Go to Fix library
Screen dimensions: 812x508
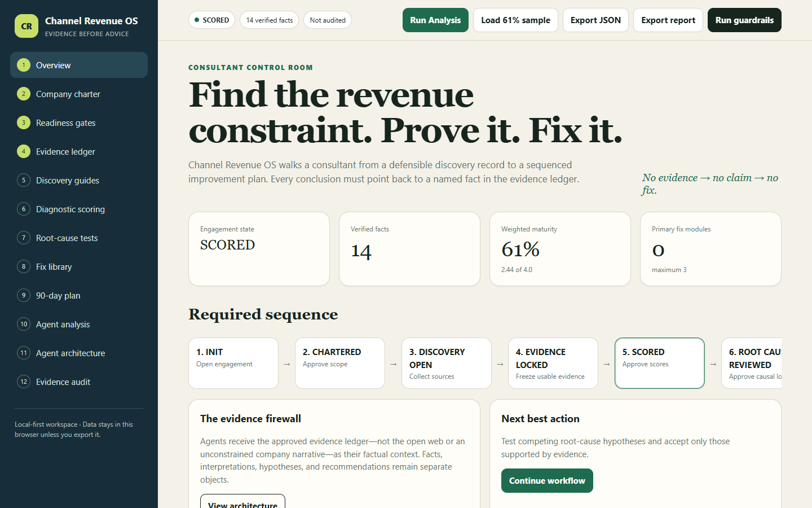coord(79,266)
